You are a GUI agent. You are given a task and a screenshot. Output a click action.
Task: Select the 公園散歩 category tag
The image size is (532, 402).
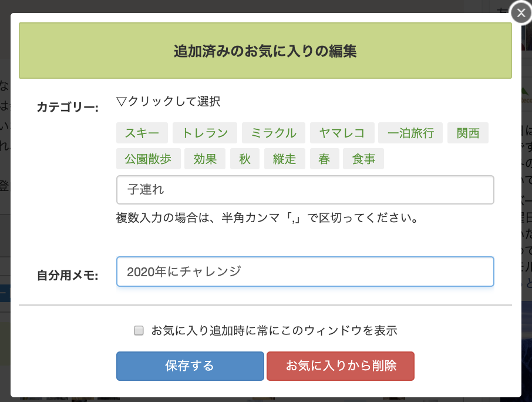149,159
